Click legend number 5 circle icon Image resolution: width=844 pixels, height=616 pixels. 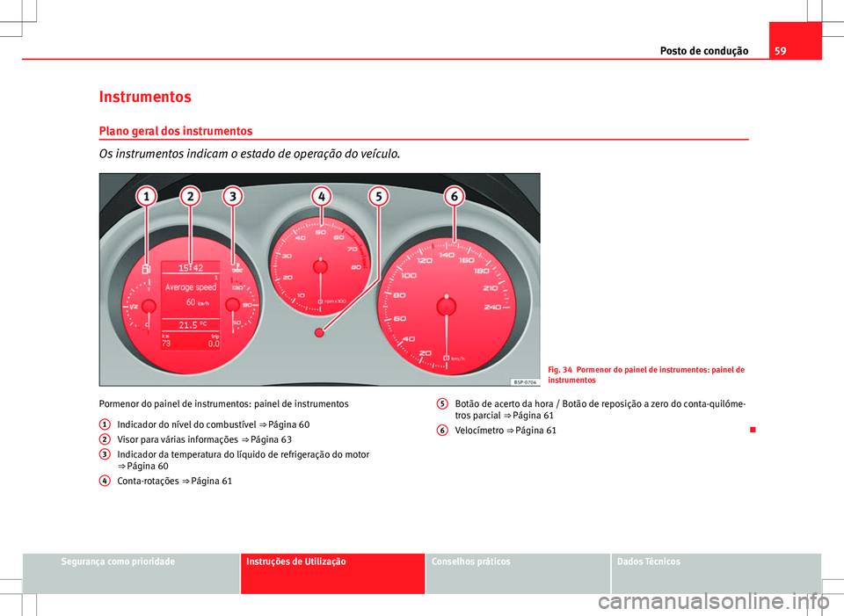(x=442, y=404)
